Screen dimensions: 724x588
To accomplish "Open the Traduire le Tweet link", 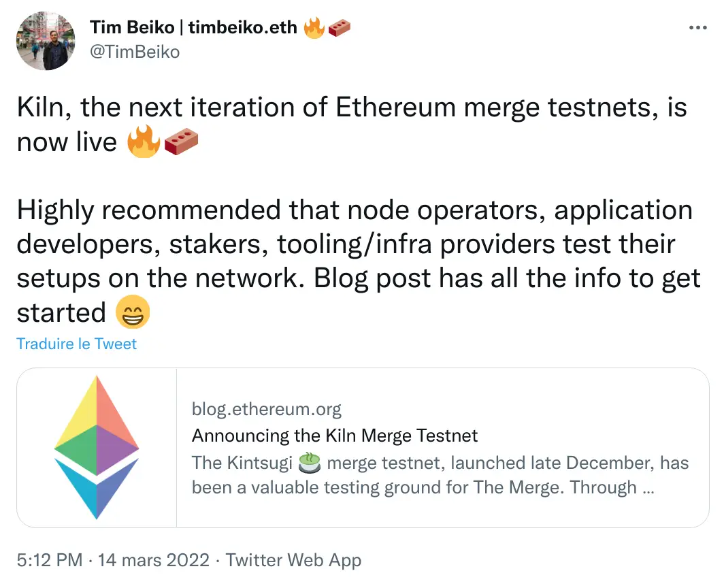I will (x=77, y=344).
